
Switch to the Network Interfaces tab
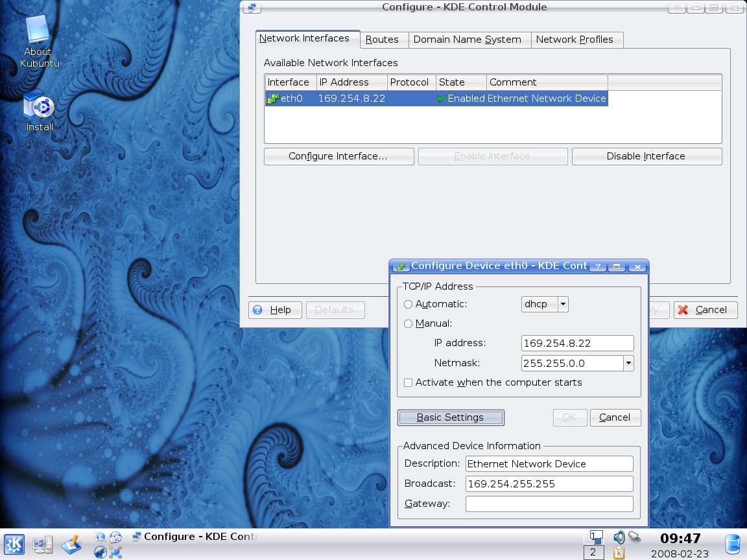(308, 39)
